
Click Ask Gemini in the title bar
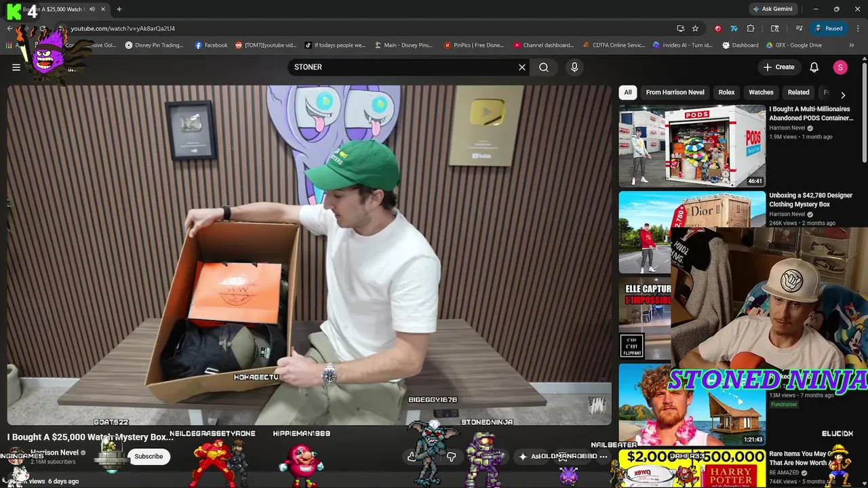coord(772,9)
